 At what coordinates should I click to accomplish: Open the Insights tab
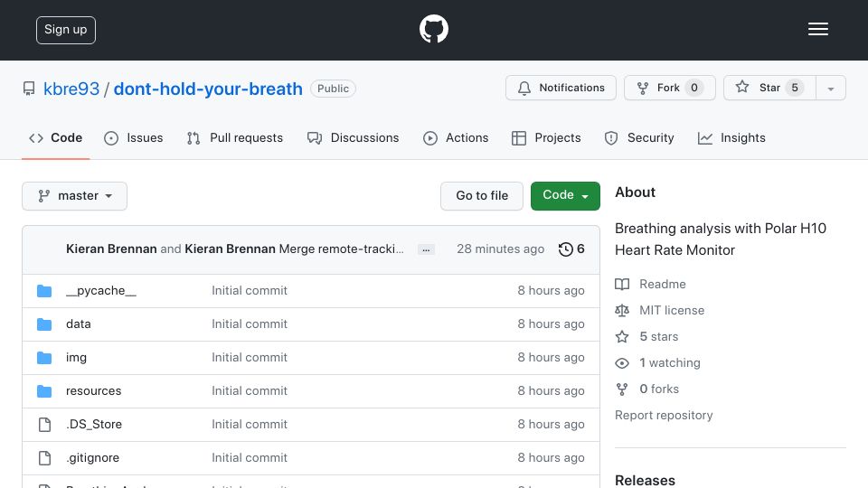731,137
